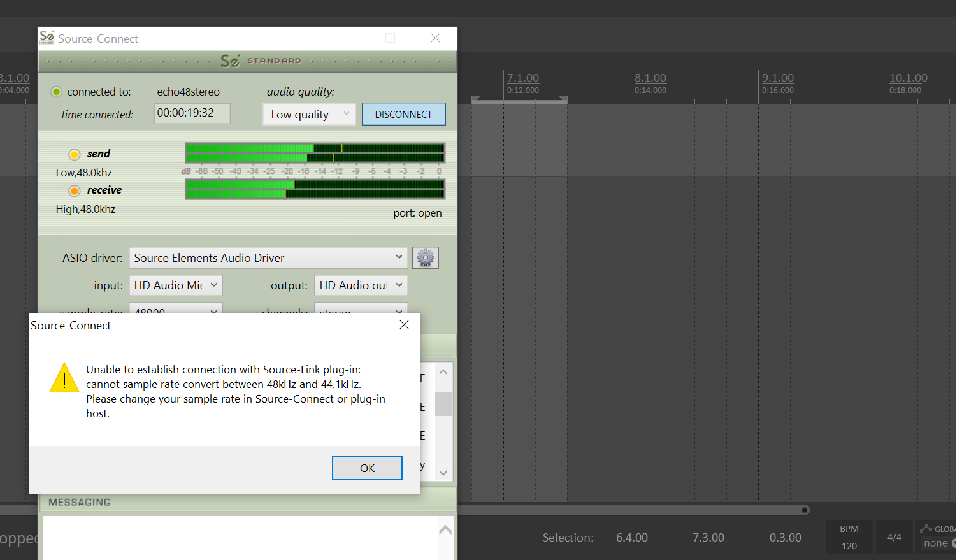Image resolution: width=962 pixels, height=560 pixels.
Task: Open ASIO driver settings gear icon
Action: pyautogui.click(x=425, y=258)
